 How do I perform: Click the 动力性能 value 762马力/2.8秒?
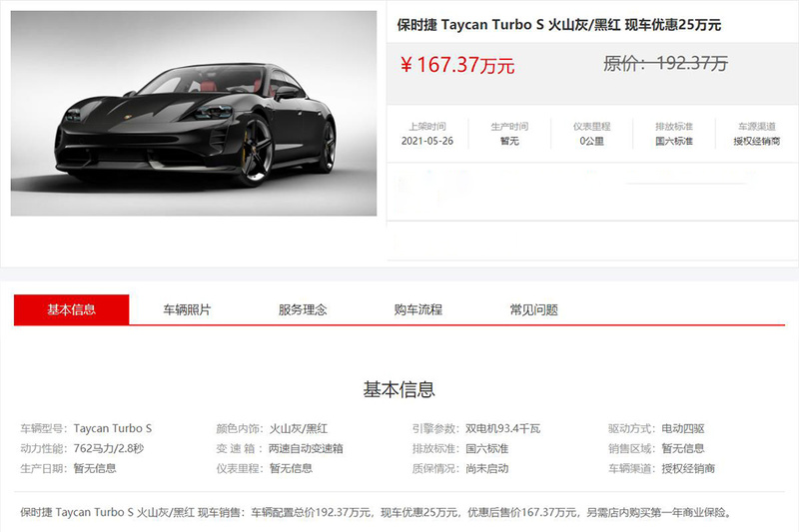pyautogui.click(x=109, y=448)
